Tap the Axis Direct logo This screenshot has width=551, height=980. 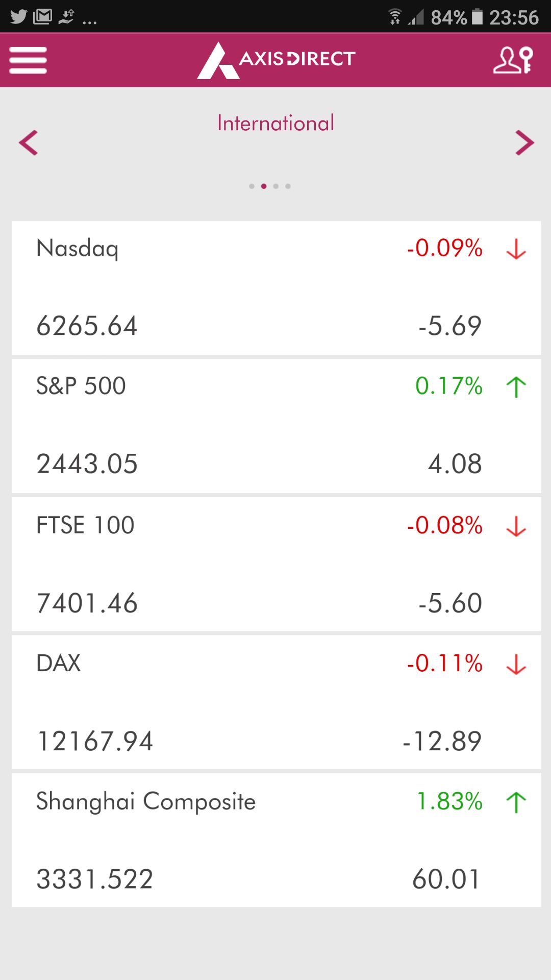coord(276,60)
